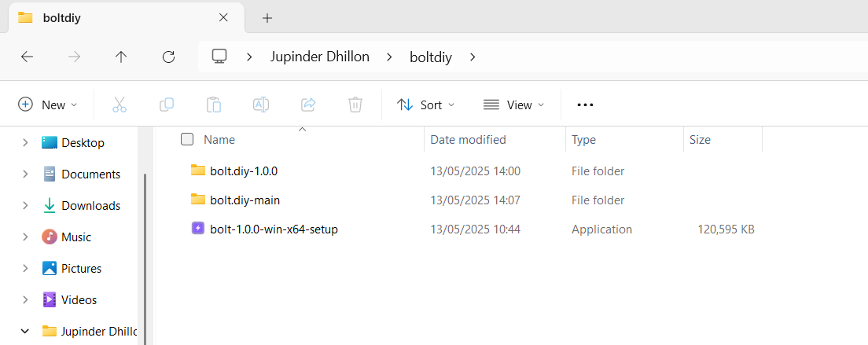Click chevron after boltdiy in address bar
This screenshot has height=345, width=868.
pos(473,57)
